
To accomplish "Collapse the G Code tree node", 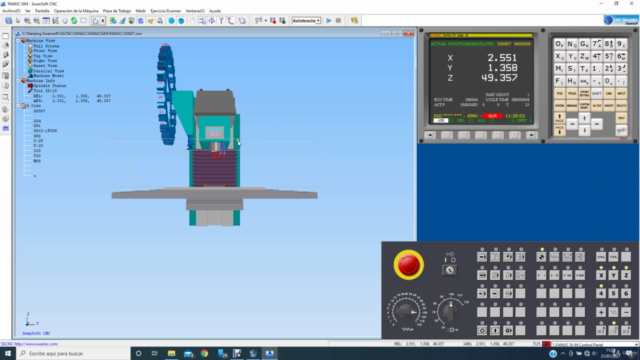I will tap(18, 106).
